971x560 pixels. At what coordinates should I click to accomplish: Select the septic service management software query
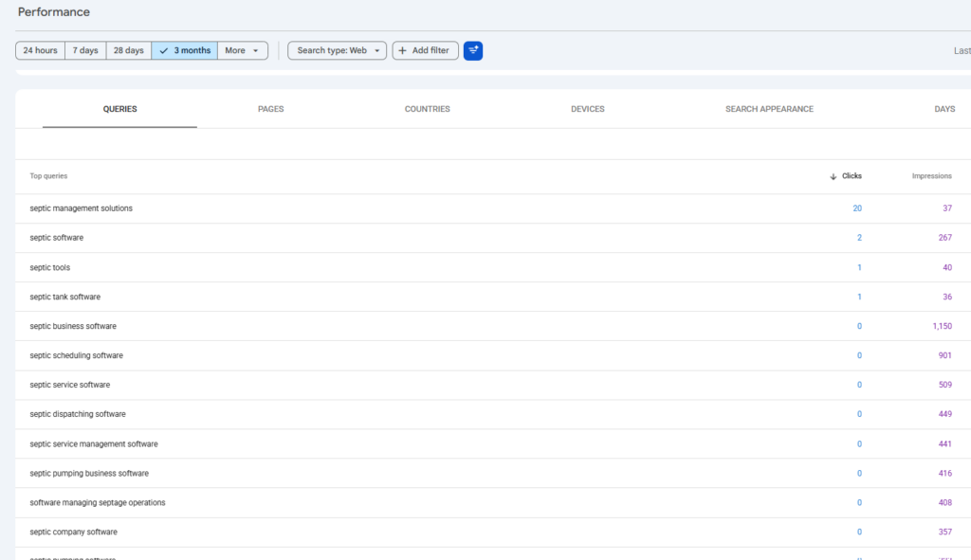[94, 443]
